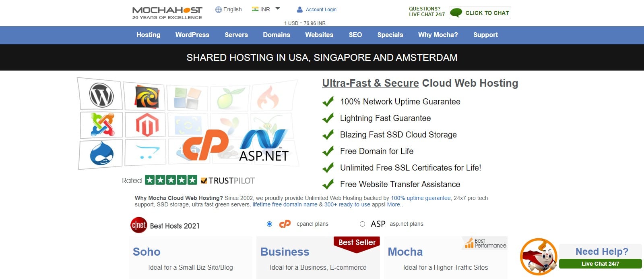Open the INR currency dropdown arrow
Screen dimensions: 644x279
tap(277, 8)
